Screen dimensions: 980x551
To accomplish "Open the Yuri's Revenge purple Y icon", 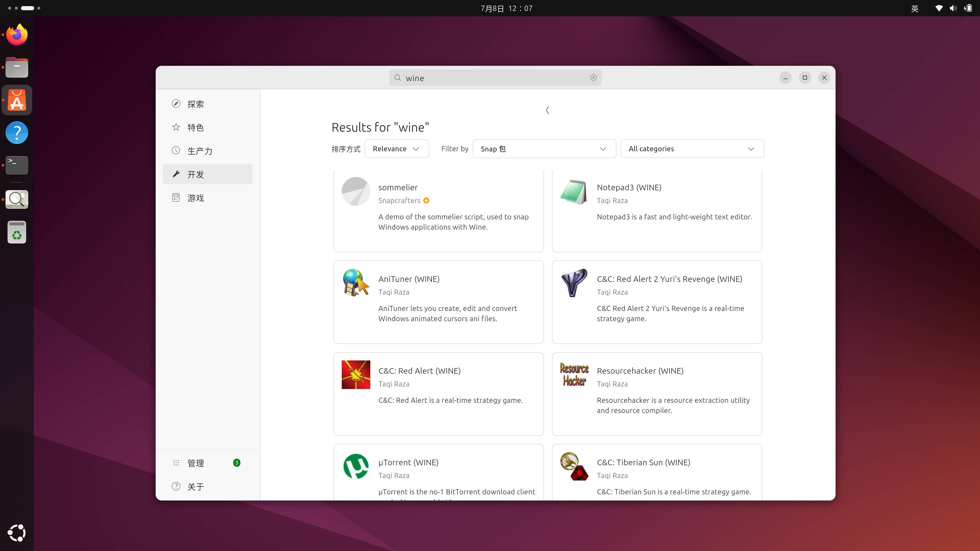I will 574,283.
